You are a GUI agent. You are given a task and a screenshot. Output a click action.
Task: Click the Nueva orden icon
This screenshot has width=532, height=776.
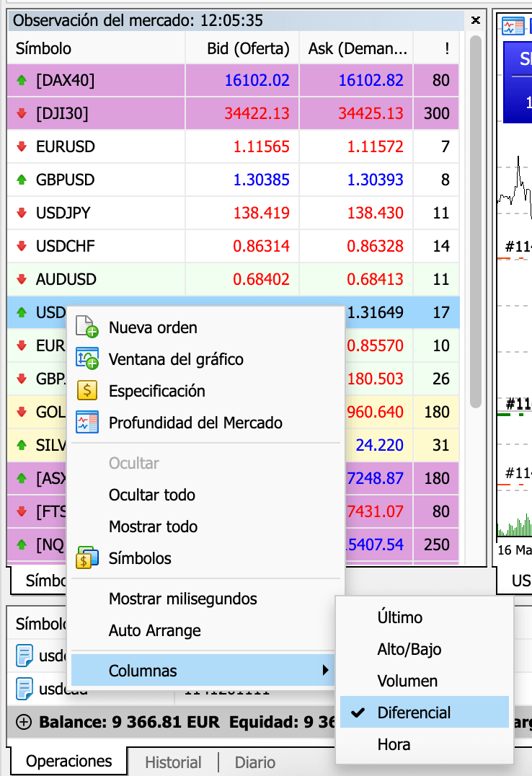coord(87,327)
